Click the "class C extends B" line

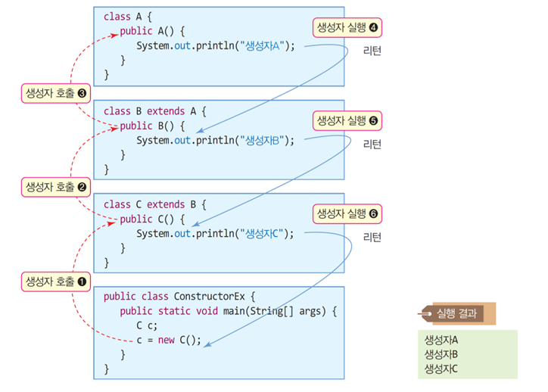(x=154, y=204)
